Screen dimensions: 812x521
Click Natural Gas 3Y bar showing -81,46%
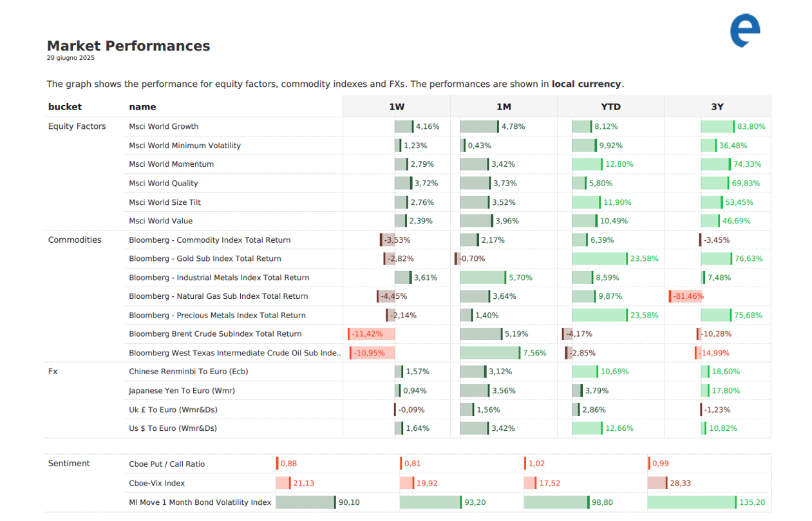coord(685,296)
